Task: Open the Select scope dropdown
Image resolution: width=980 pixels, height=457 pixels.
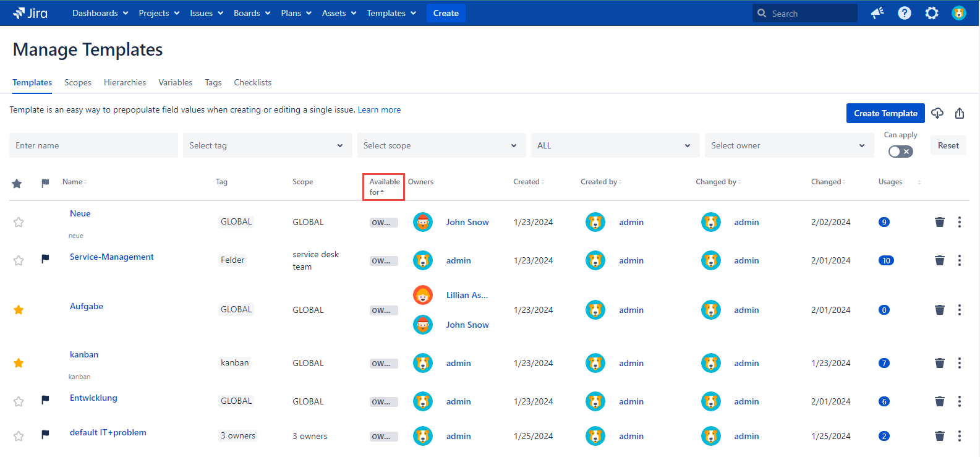Action: click(441, 145)
